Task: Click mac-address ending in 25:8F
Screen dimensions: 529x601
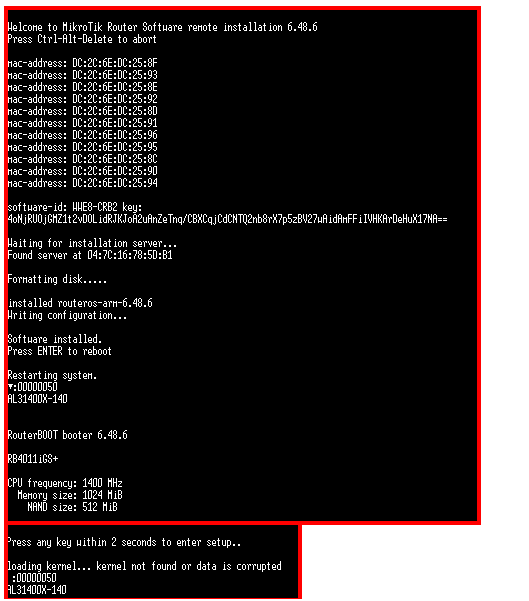Action: 82,63
